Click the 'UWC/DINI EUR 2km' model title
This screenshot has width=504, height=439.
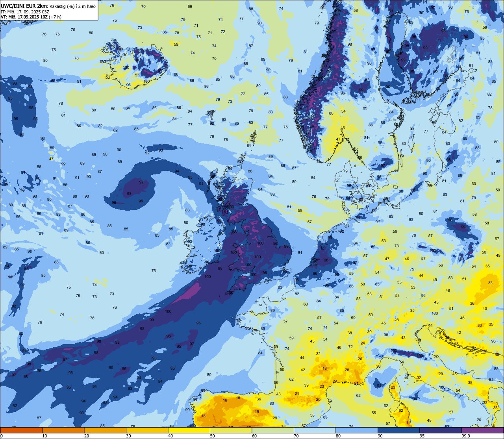point(24,6)
